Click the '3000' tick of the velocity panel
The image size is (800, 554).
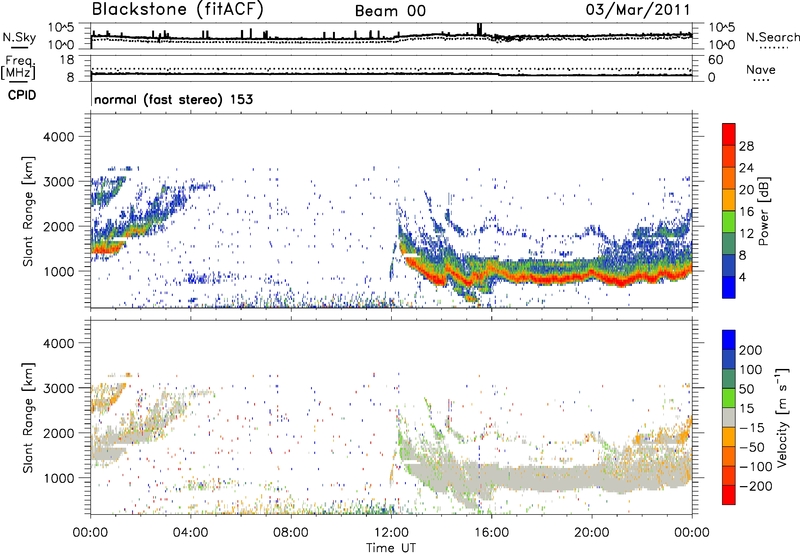(59, 388)
